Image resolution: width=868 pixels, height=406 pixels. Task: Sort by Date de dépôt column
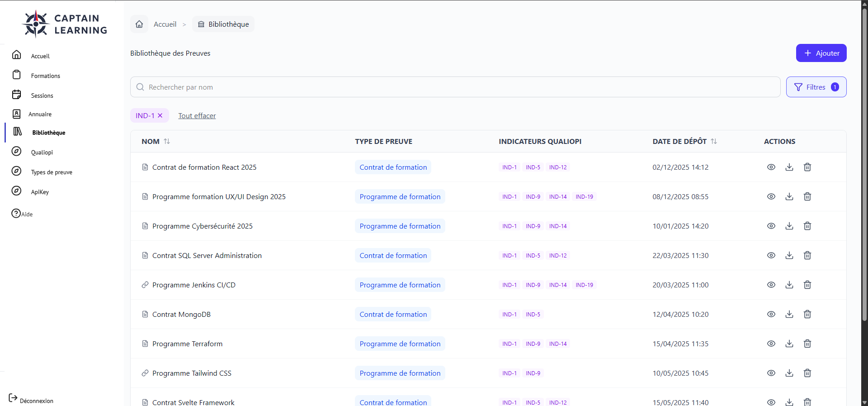tap(714, 141)
